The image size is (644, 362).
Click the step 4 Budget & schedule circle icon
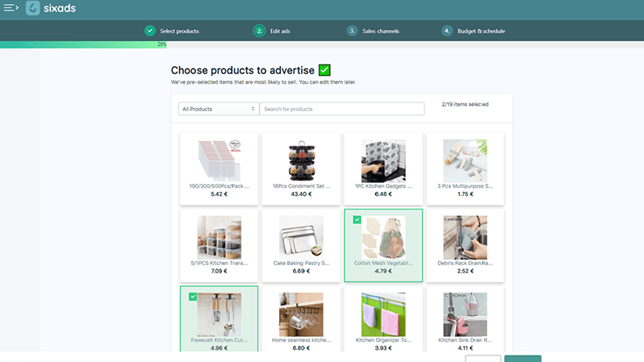447,31
